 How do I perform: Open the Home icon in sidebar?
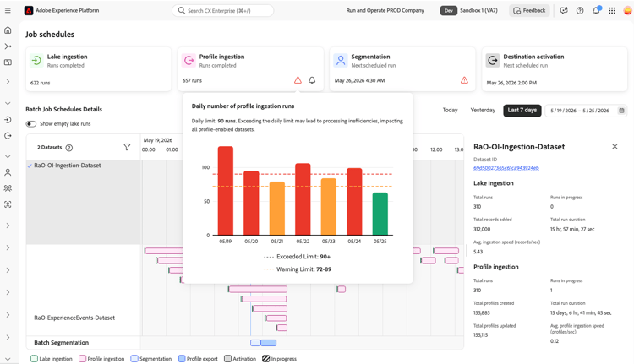(8, 30)
